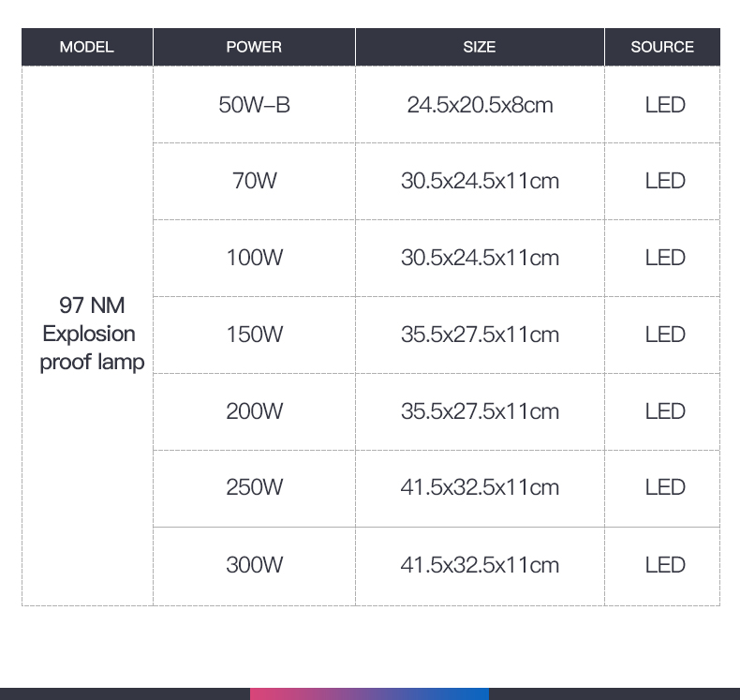Click the MODEL column header
740x700 pixels.
tap(86, 47)
